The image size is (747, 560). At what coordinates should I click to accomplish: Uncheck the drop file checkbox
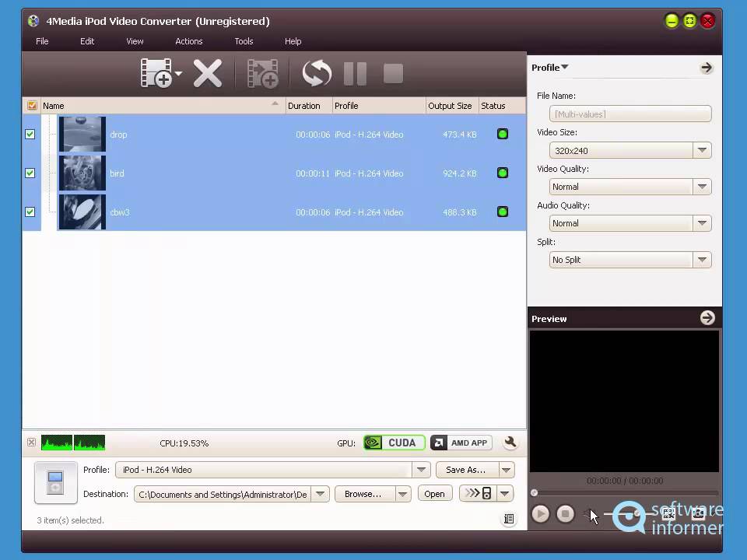[30, 135]
